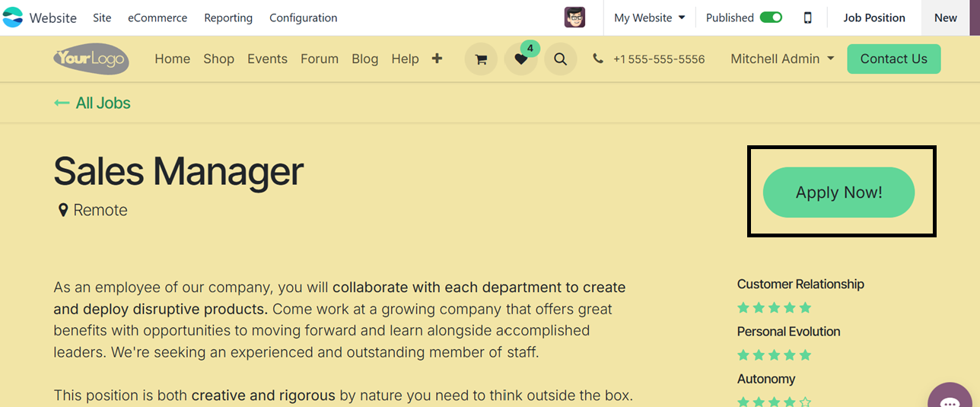
Task: Open the eCommerce menu
Action: tap(157, 17)
